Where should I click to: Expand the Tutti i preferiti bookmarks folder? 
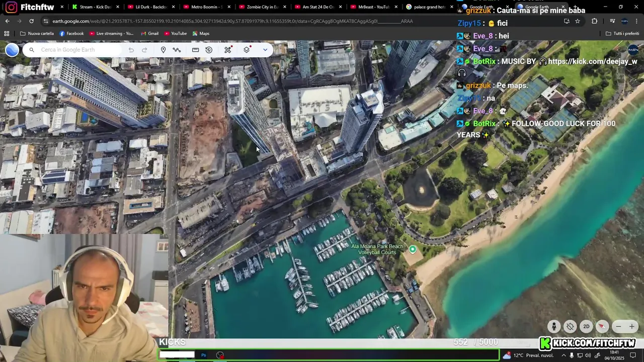[x=622, y=34]
